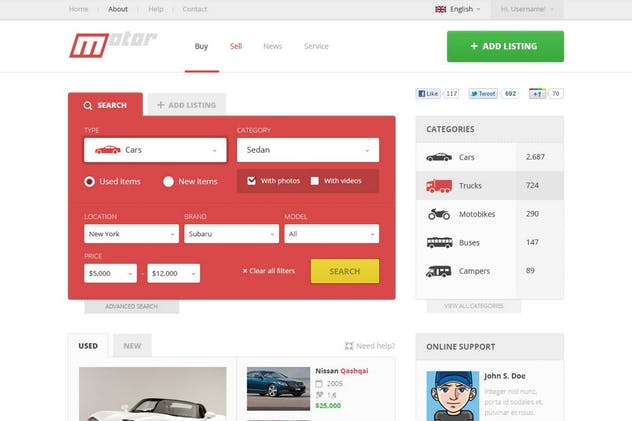Select the Used Items radio button
This screenshot has height=421, width=632.
click(x=89, y=182)
